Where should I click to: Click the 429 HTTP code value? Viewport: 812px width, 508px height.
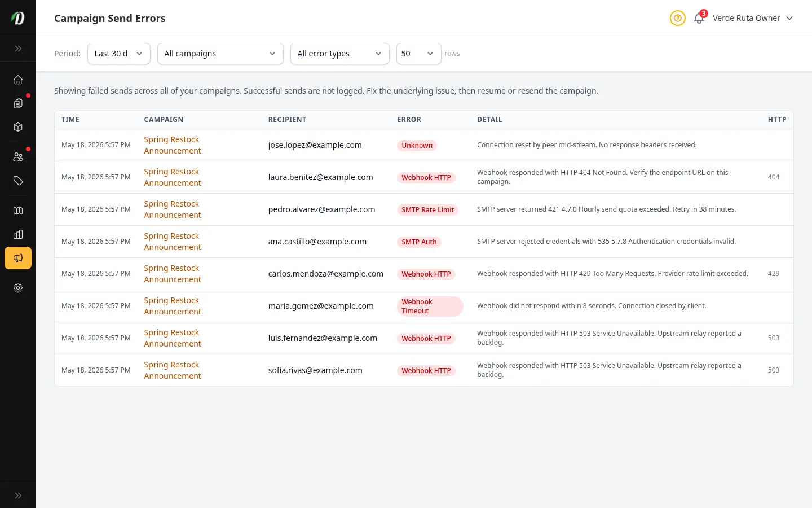(x=774, y=274)
